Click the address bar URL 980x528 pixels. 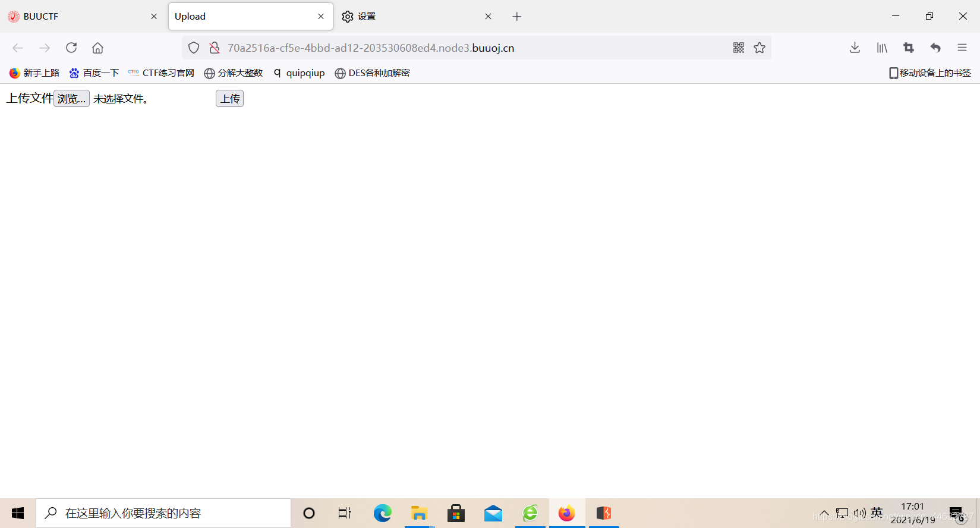[x=371, y=48]
